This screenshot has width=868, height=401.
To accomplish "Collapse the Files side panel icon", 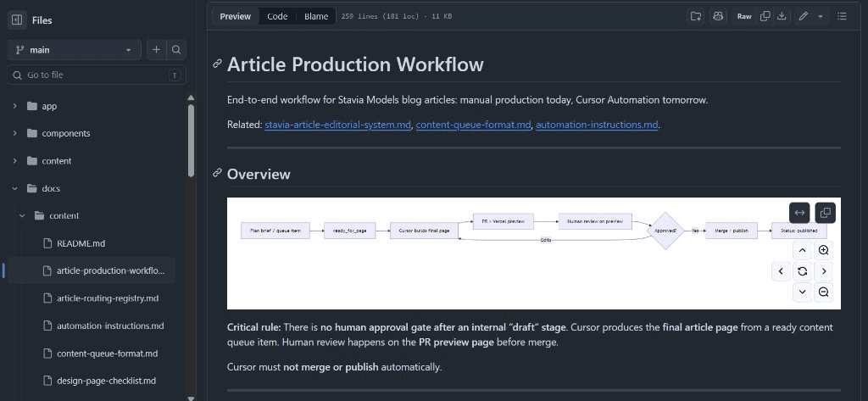I will (17, 20).
